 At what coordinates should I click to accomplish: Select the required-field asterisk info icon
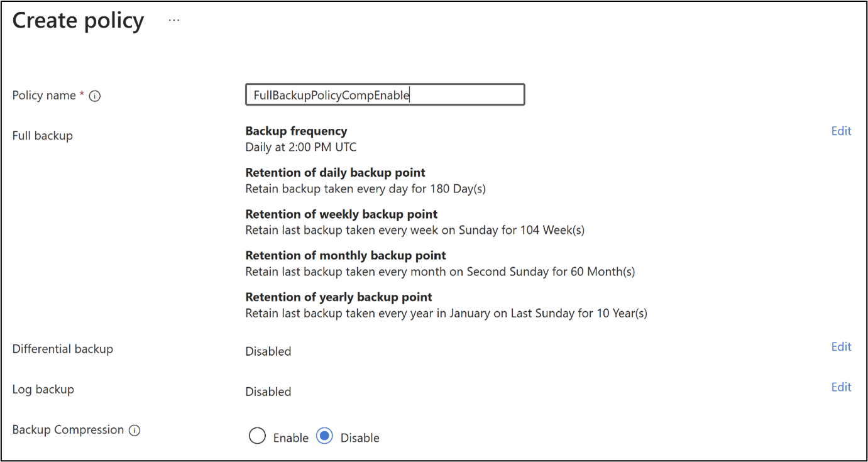(x=94, y=96)
